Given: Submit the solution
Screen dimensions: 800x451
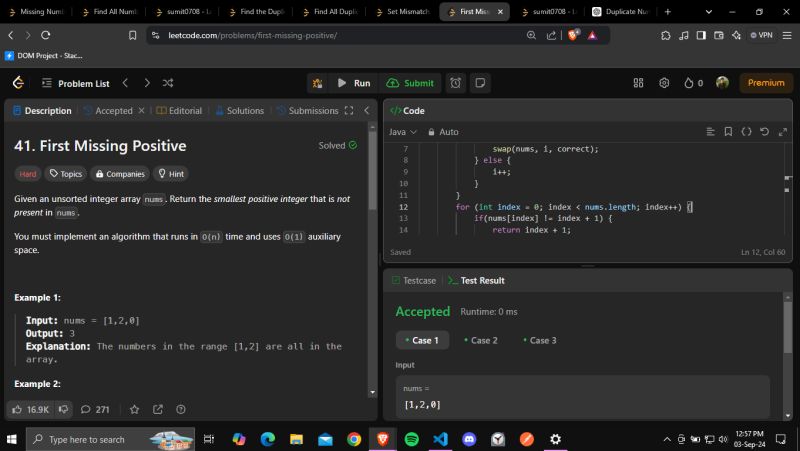Looking at the screenshot, I should click(x=410, y=83).
